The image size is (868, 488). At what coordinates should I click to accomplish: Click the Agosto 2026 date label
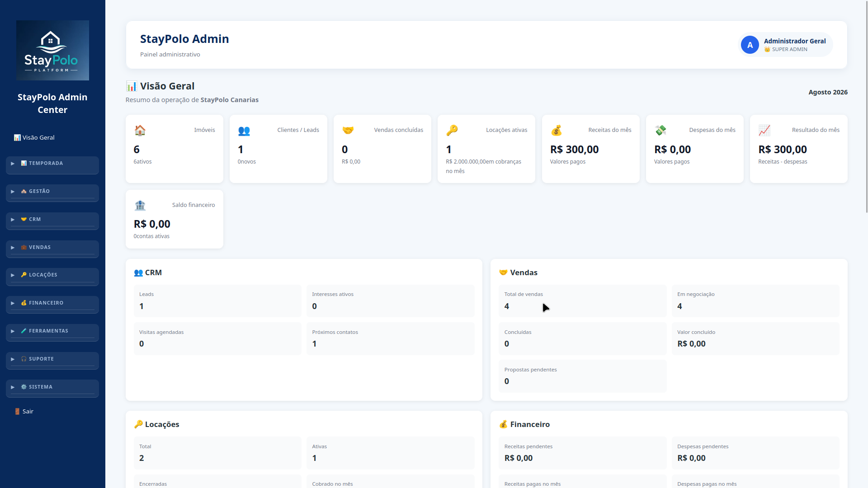(x=828, y=92)
